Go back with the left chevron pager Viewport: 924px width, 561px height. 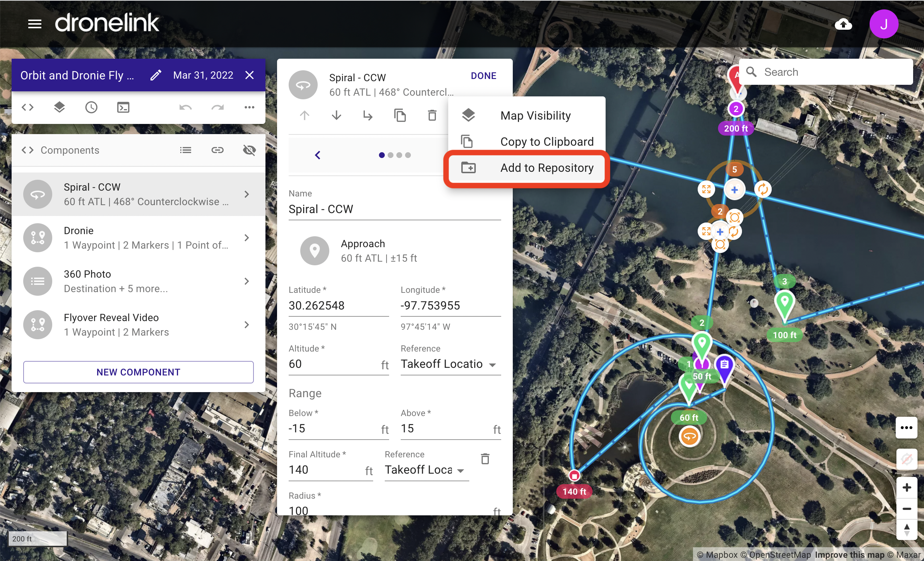318,155
